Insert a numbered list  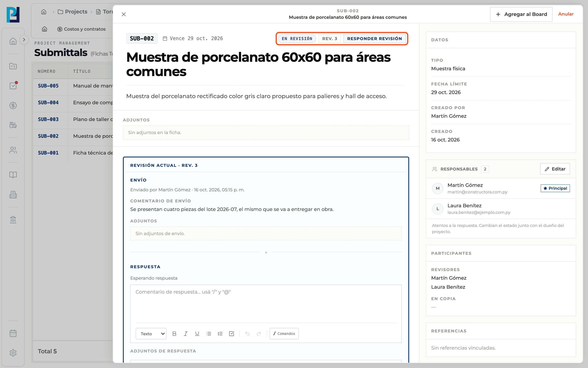tap(220, 334)
